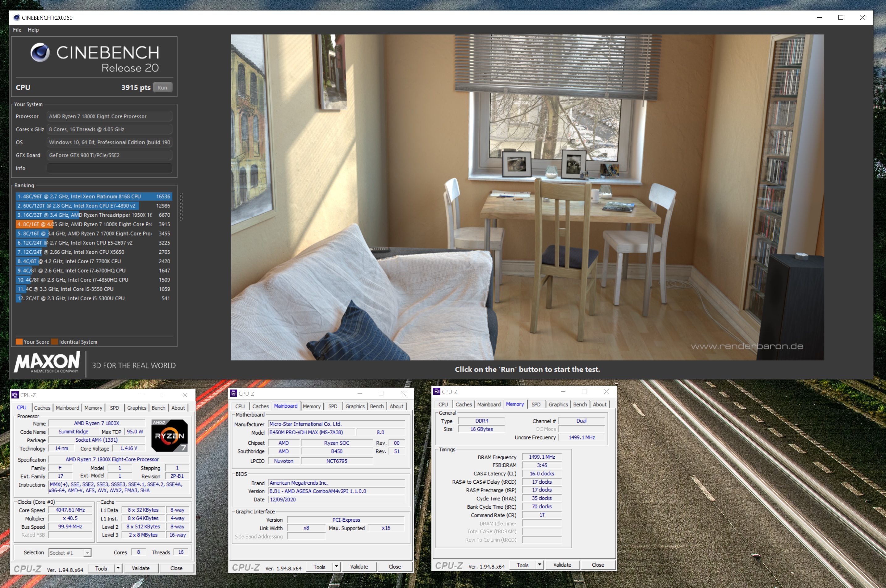Switch to Caches tab in left CPU-Z window
886x588 pixels.
pyautogui.click(x=42, y=408)
